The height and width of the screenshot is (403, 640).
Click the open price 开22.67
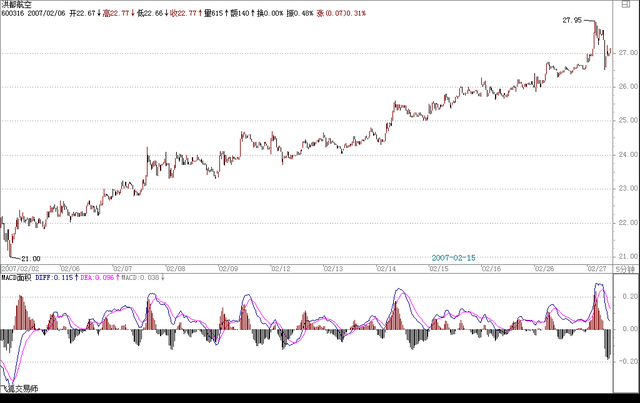tap(82, 13)
